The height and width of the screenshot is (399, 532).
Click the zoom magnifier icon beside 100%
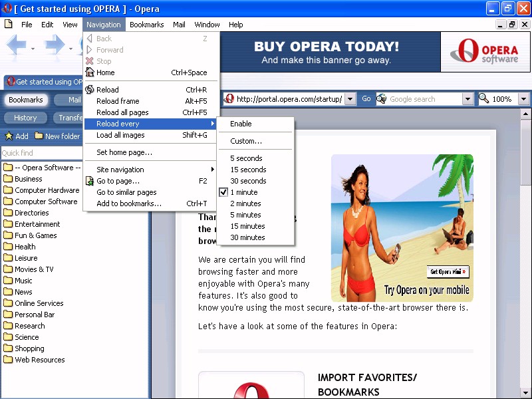pos(483,98)
